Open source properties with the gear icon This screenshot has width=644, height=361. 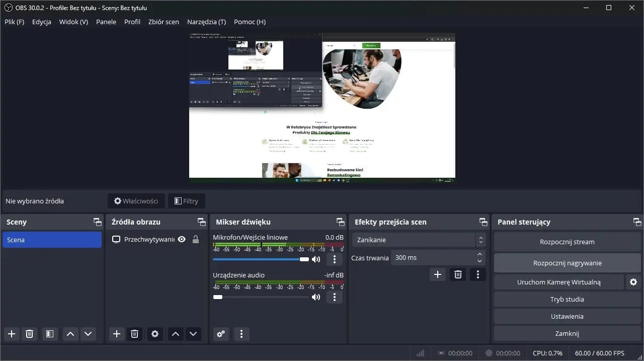coord(154,334)
